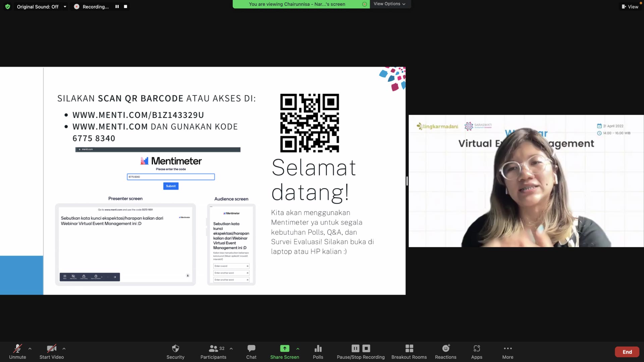Click the Mentimeter logo on slide
Viewport: 644px width, 362px height.
click(171, 161)
